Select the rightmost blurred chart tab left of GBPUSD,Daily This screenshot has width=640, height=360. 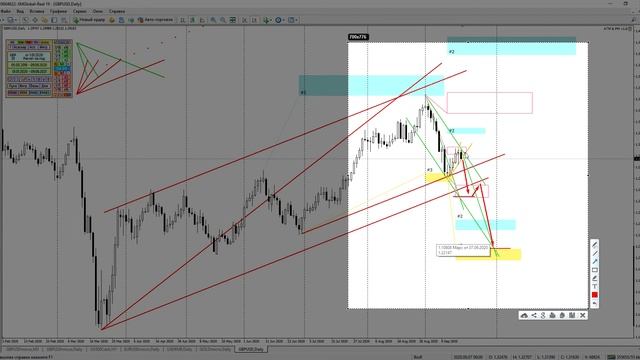tap(214, 349)
